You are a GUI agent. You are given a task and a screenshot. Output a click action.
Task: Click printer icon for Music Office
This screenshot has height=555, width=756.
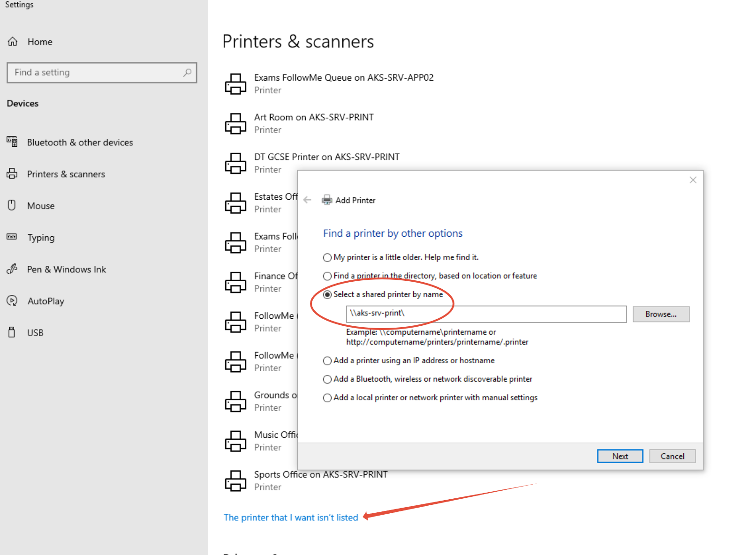point(235,442)
